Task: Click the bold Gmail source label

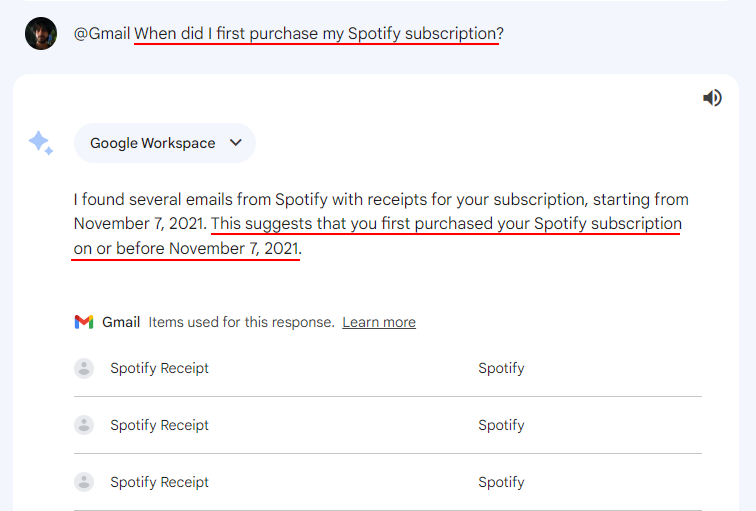Action: pos(121,322)
